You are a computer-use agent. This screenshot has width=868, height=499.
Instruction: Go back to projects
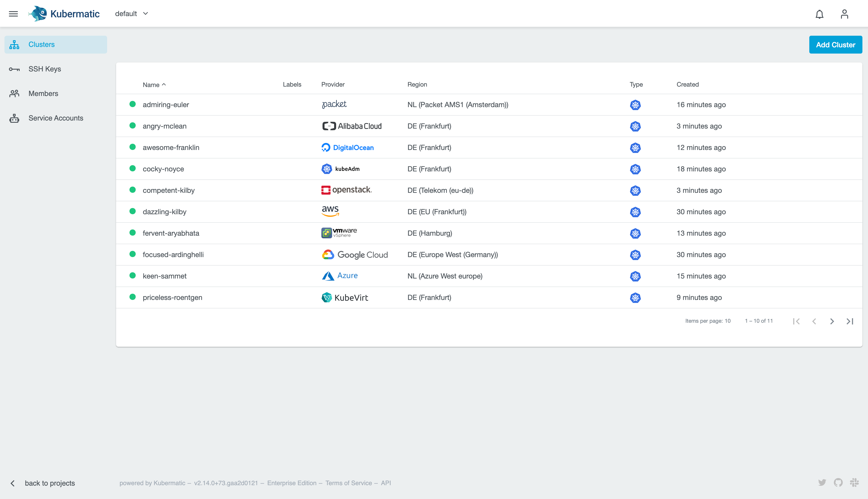42,483
